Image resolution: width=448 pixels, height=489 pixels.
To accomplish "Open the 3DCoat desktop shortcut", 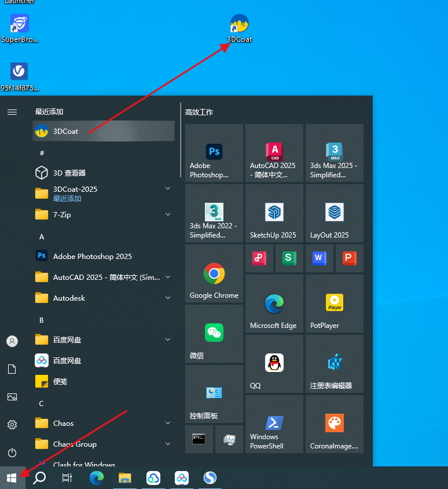I will (x=239, y=28).
